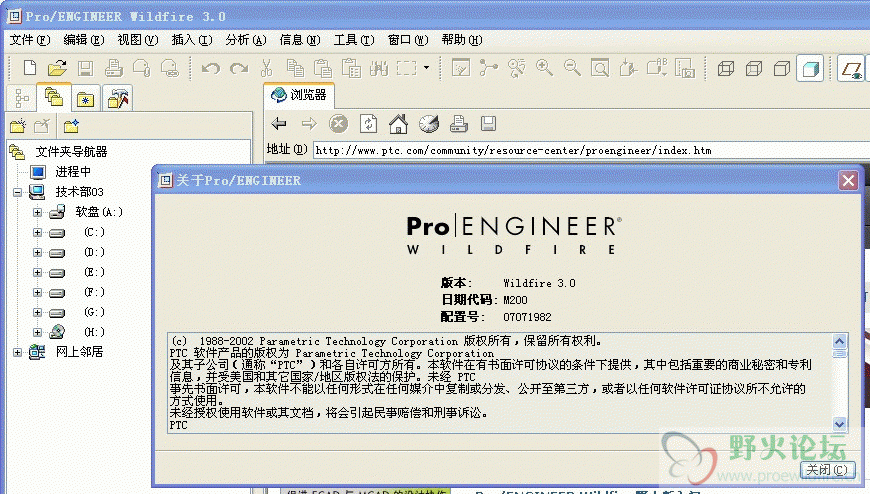The image size is (870, 494).
Task: Click the Zoom In magnifier icon
Action: 544,68
